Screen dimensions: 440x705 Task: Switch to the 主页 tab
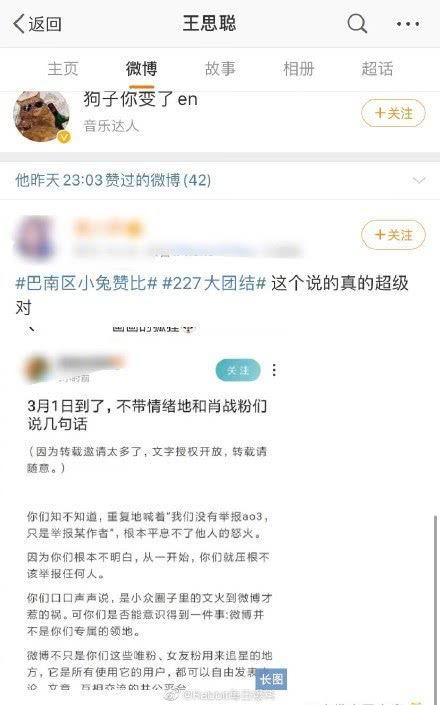[63, 69]
